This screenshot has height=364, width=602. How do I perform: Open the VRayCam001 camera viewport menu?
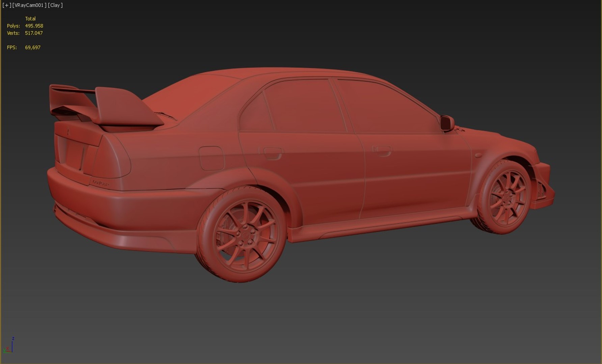coord(30,5)
